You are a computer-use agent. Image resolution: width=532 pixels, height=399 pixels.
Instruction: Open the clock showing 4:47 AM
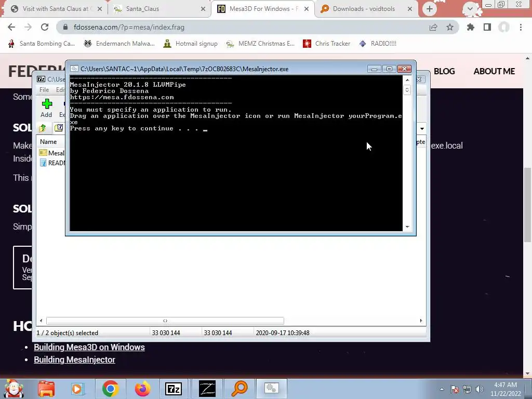click(506, 389)
